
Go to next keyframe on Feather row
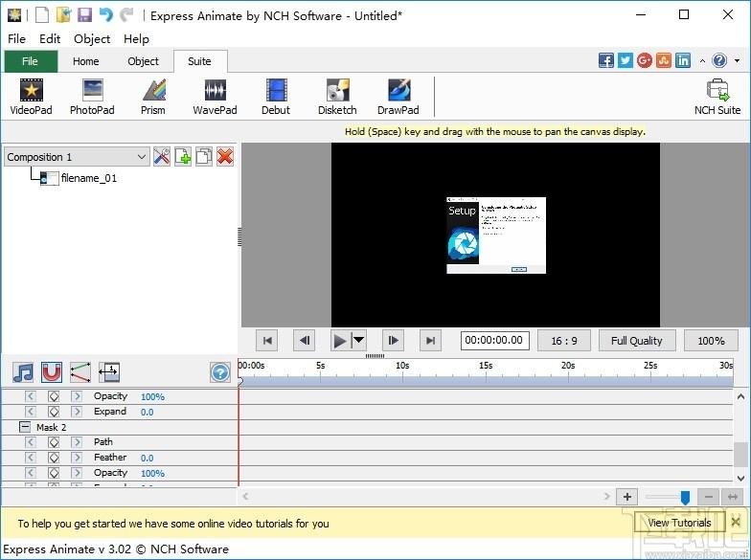[x=77, y=458]
